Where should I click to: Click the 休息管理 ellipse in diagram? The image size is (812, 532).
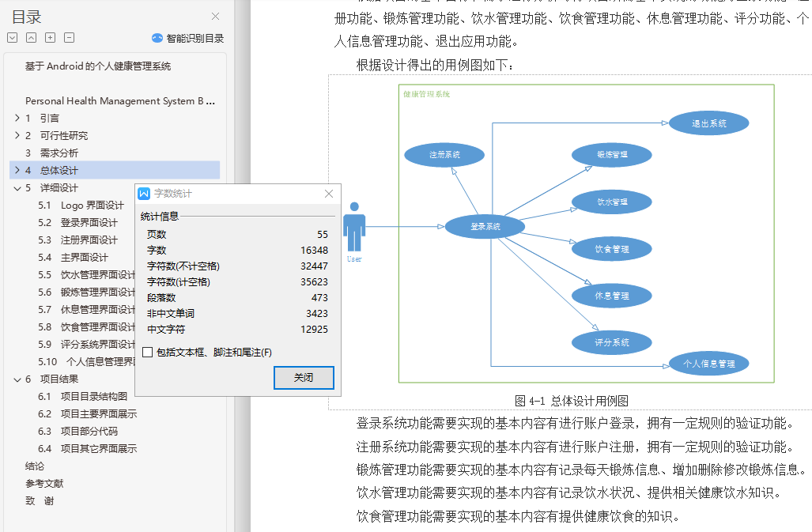click(612, 296)
